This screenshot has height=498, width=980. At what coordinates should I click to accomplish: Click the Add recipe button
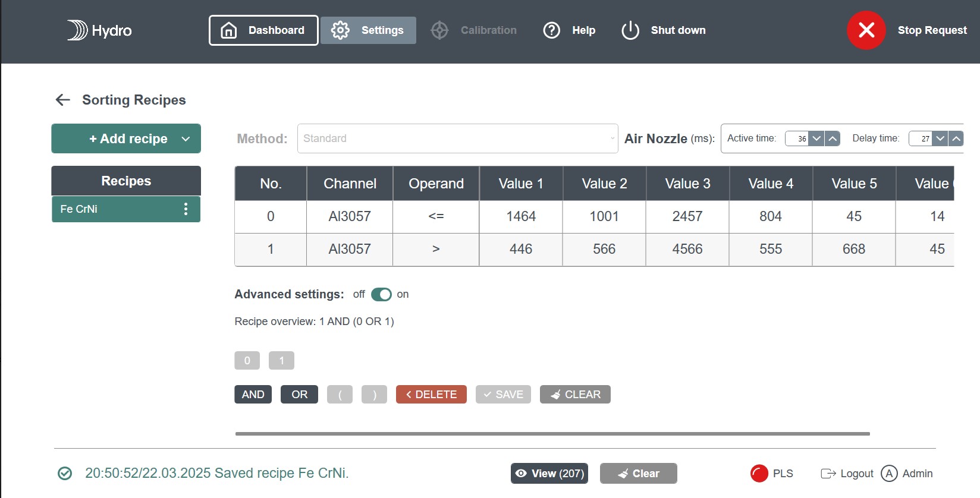pyautogui.click(x=126, y=138)
